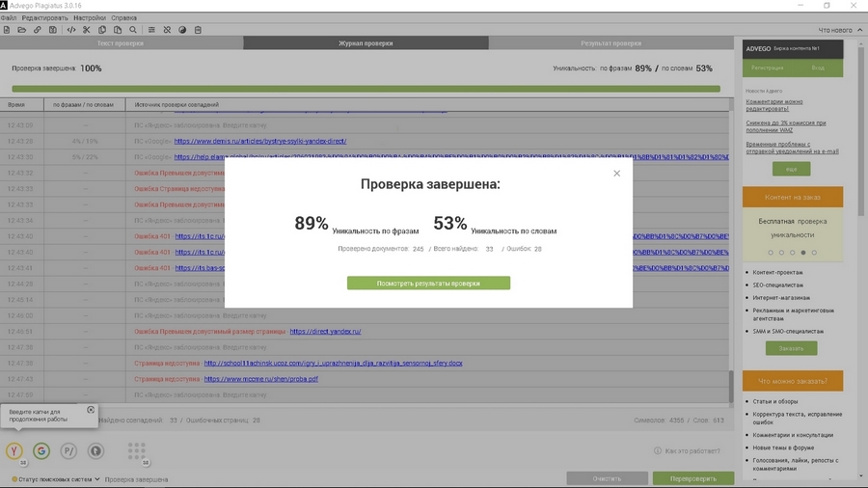The height and width of the screenshot is (488, 868).
Task: Select the third carousel dot in sidebar
Action: 792,253
